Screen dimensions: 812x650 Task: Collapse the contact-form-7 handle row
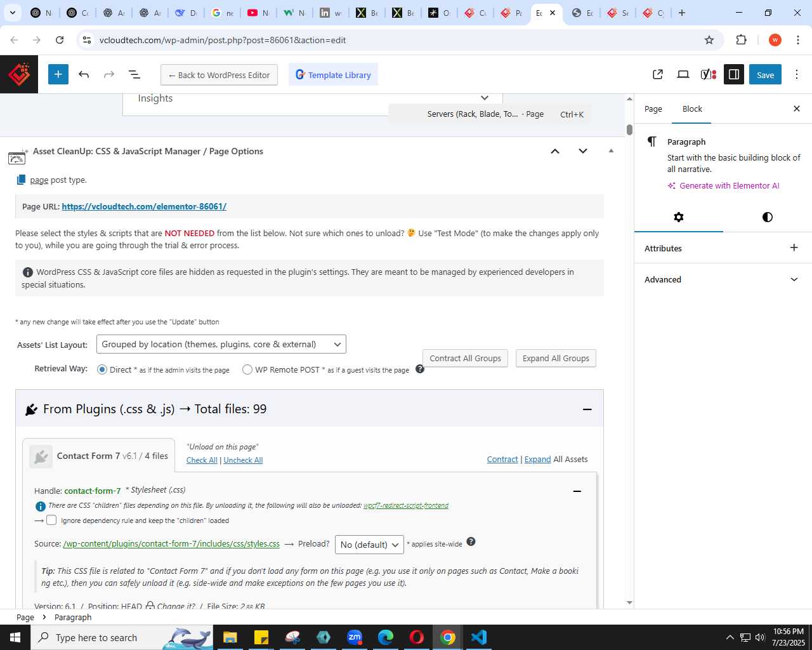coord(577,491)
